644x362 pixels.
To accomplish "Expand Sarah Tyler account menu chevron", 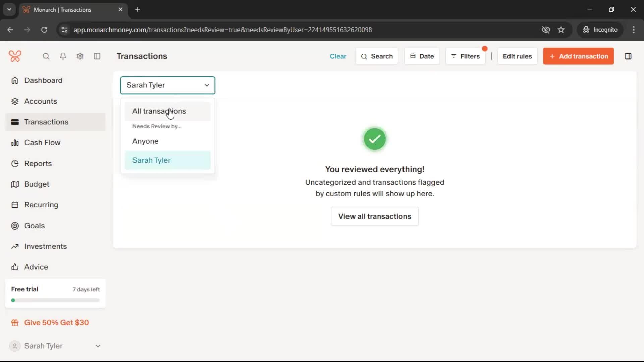I will [x=98, y=346].
